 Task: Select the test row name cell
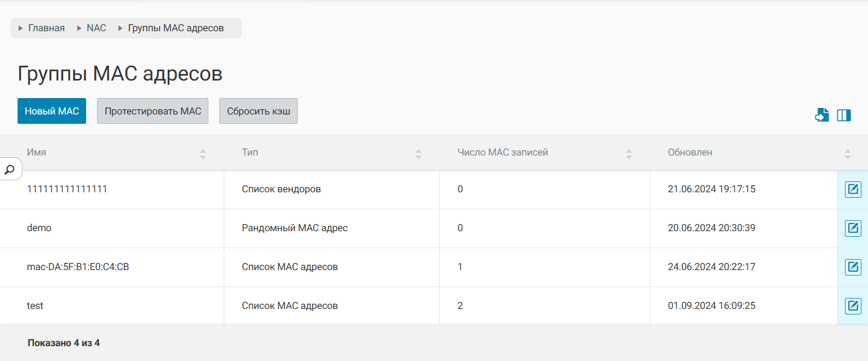point(35,306)
